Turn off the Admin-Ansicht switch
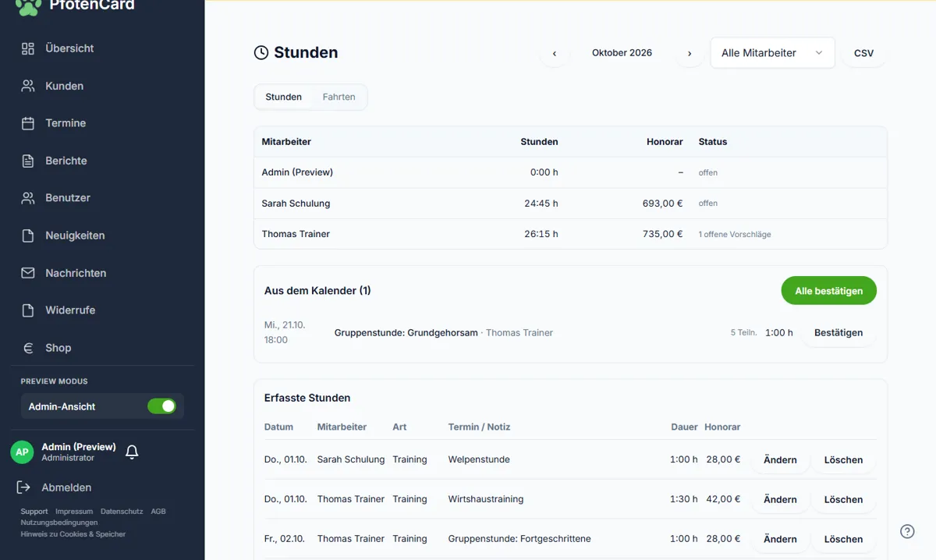 tap(161, 406)
